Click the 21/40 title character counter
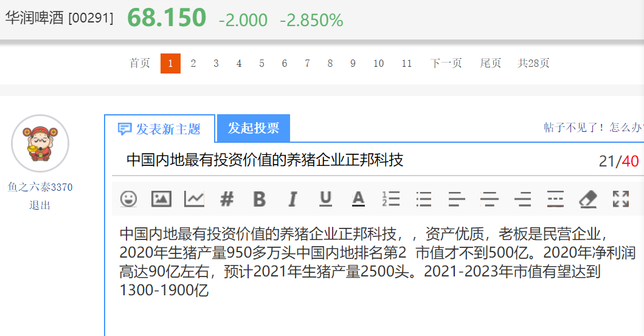Screen dimensions: 644x336 (x=618, y=161)
